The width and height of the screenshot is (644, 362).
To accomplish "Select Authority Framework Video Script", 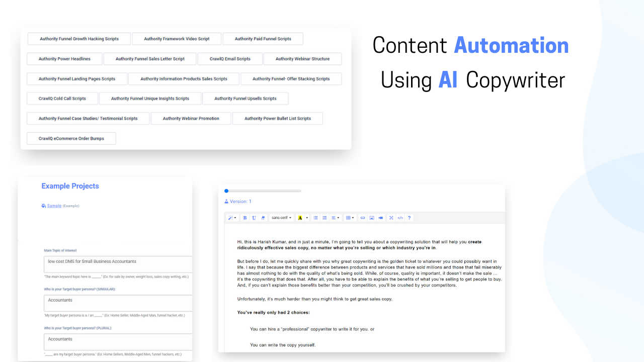I will 177,39.
